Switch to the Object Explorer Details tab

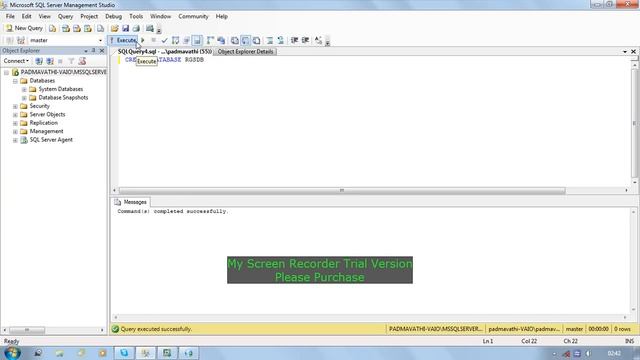click(x=245, y=51)
